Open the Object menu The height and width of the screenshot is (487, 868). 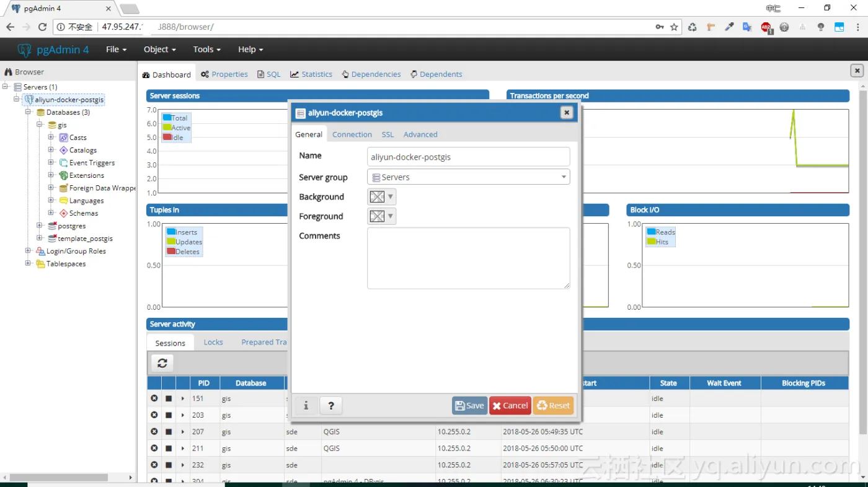coord(160,50)
